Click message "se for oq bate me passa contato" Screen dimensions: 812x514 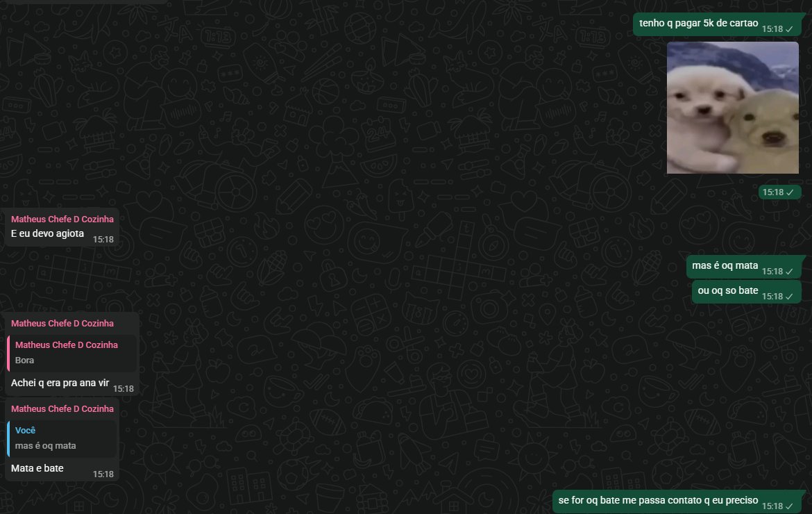point(658,501)
